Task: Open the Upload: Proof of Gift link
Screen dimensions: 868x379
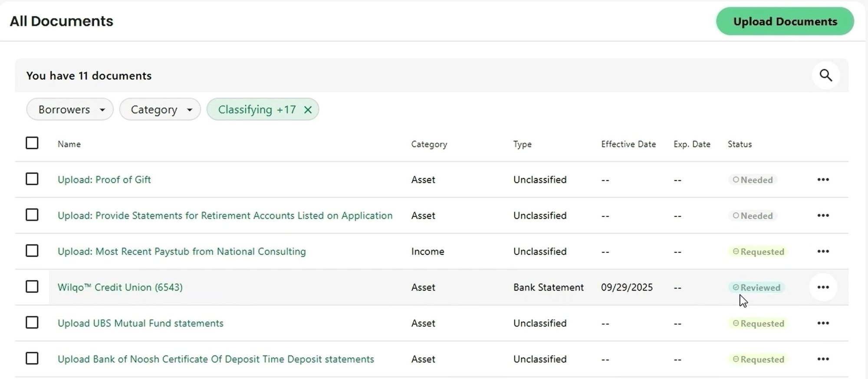Action: point(104,179)
